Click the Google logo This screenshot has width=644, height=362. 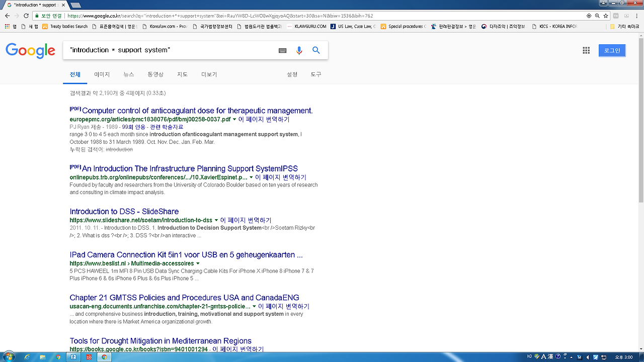pos(30,50)
